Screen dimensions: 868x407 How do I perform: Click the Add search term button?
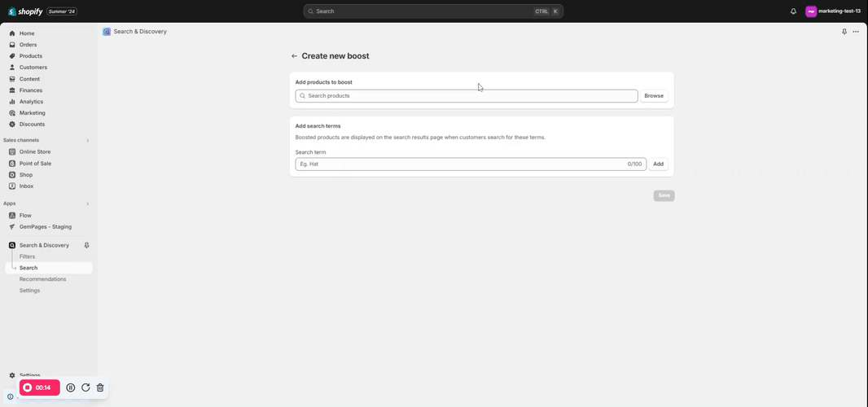[658, 164]
